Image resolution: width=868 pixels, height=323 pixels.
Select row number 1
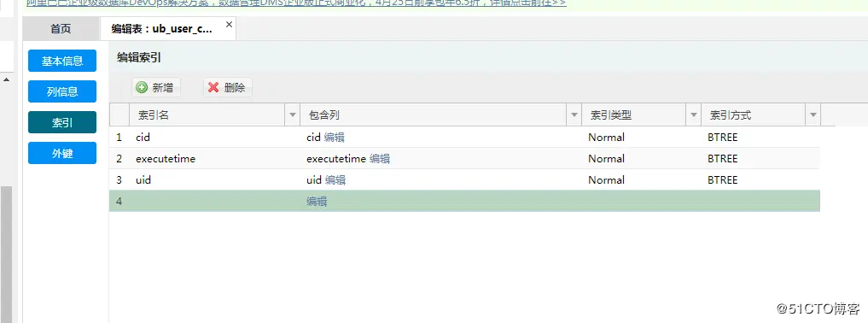click(x=119, y=138)
